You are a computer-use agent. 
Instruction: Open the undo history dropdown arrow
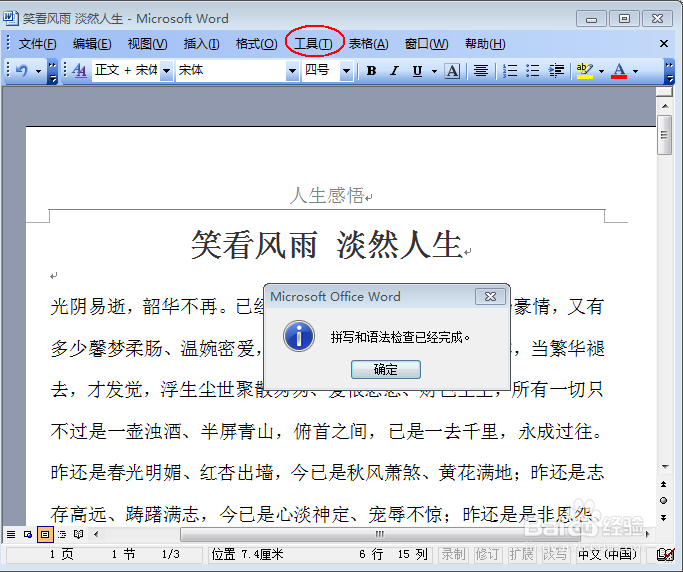[38, 71]
